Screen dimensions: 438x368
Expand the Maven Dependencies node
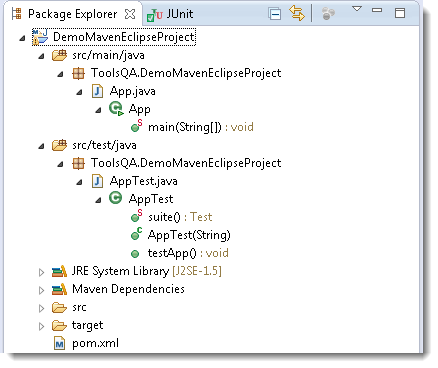(41, 290)
